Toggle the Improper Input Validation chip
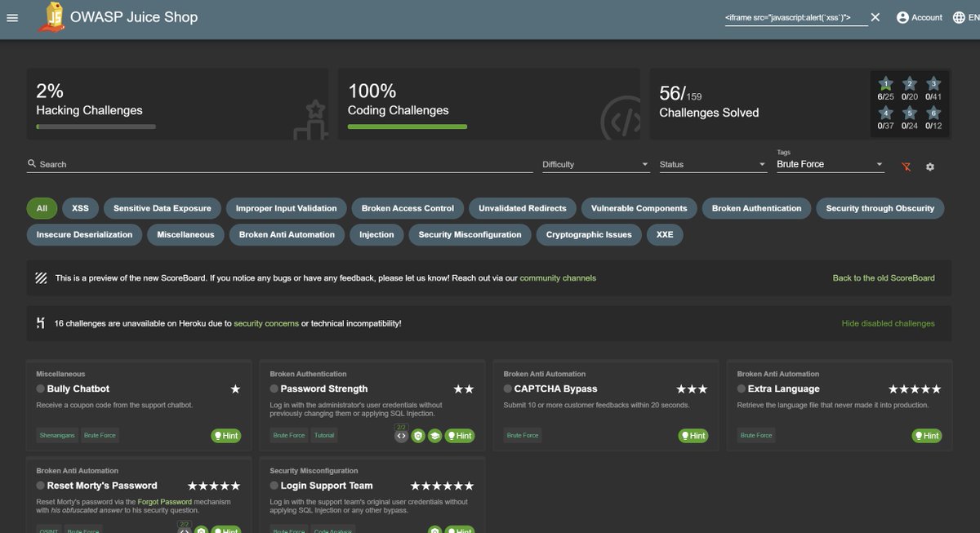This screenshot has height=533, width=980. click(286, 208)
